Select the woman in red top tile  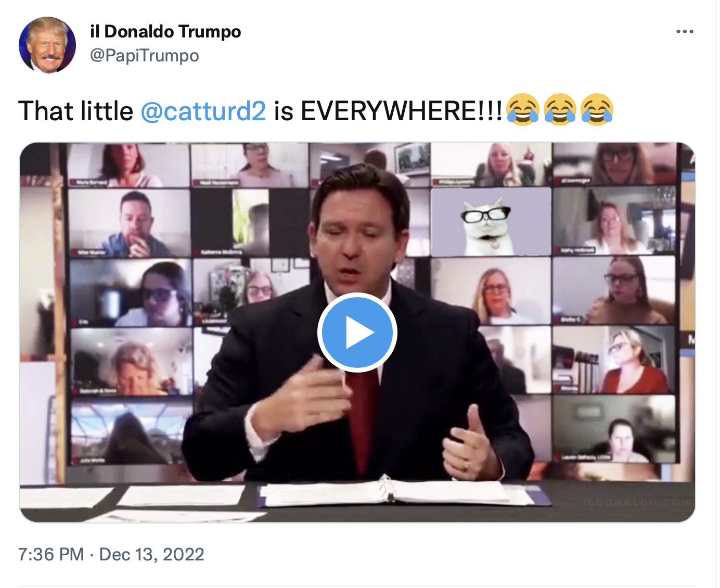[x=614, y=360]
